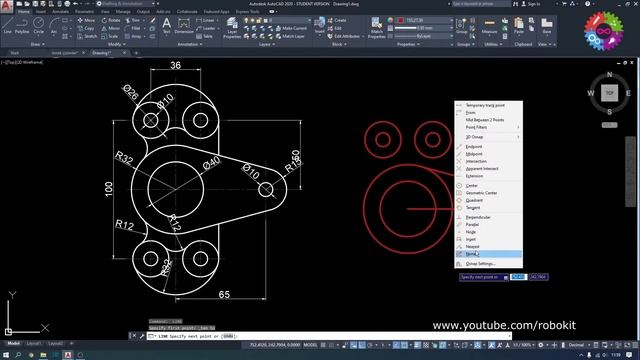This screenshot has height=360, width=640.
Task: Click the Measure utility
Action: [x=489, y=26]
